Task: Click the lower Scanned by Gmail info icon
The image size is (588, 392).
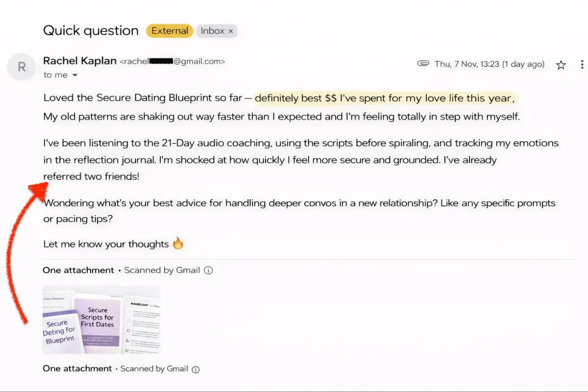Action: (x=196, y=369)
